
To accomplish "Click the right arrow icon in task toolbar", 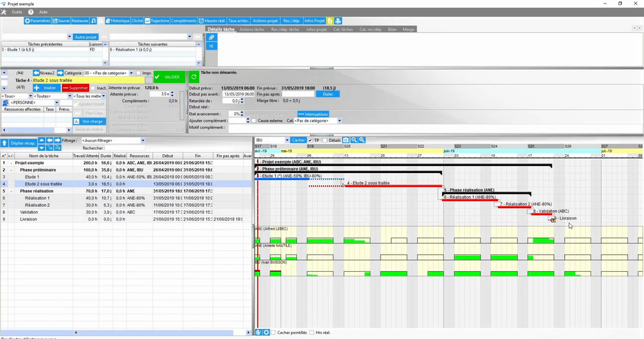I will 57,140.
